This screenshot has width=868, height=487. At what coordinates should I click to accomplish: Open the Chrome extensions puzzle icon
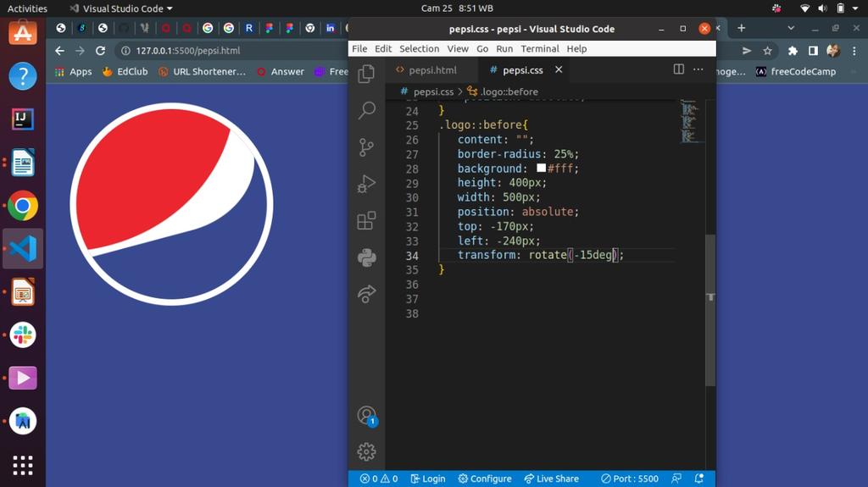[793, 51]
